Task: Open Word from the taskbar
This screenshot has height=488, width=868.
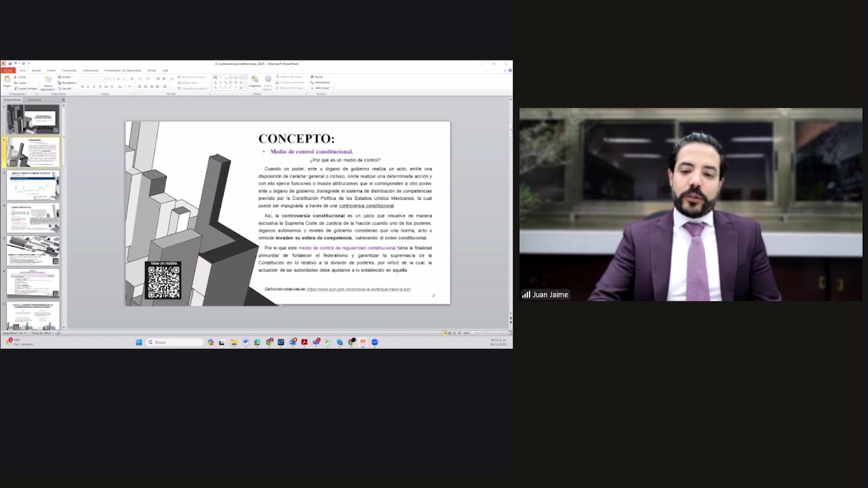Action: 245,342
